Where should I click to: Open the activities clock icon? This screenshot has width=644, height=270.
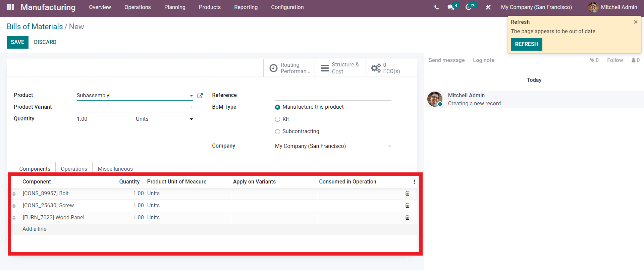tap(469, 7)
